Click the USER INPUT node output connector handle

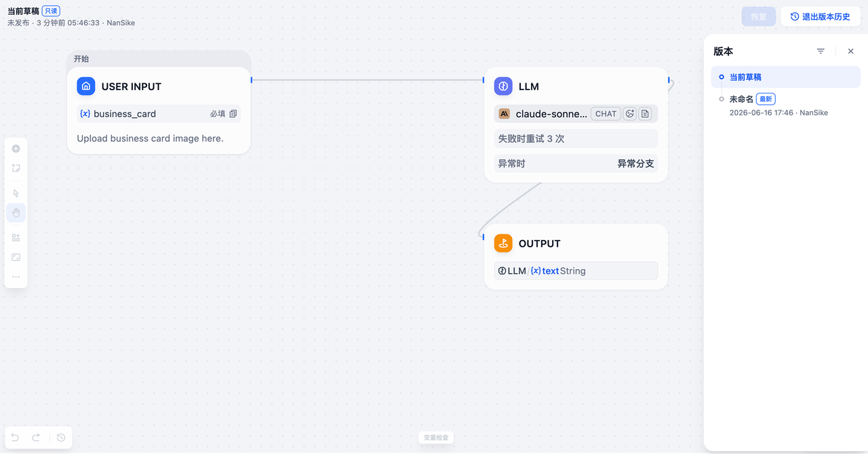pos(252,80)
